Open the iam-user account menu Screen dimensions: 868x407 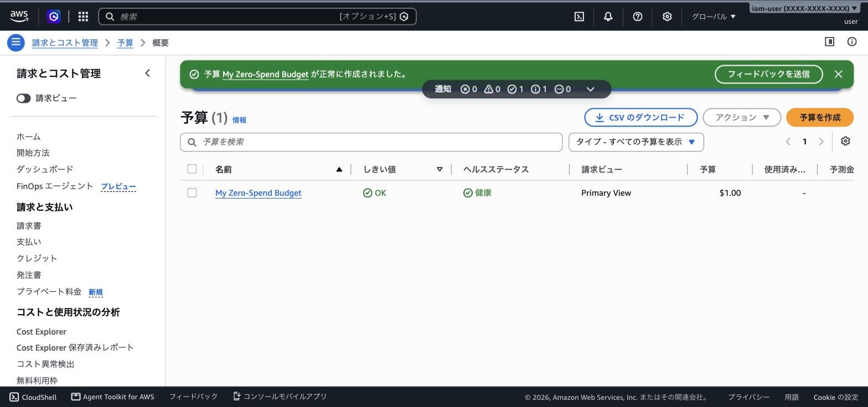(804, 8)
